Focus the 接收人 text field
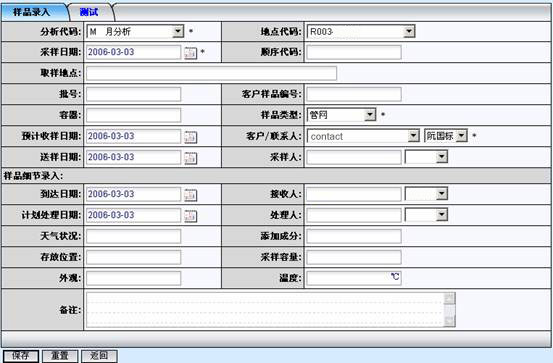This screenshot has width=553, height=363. (x=354, y=194)
